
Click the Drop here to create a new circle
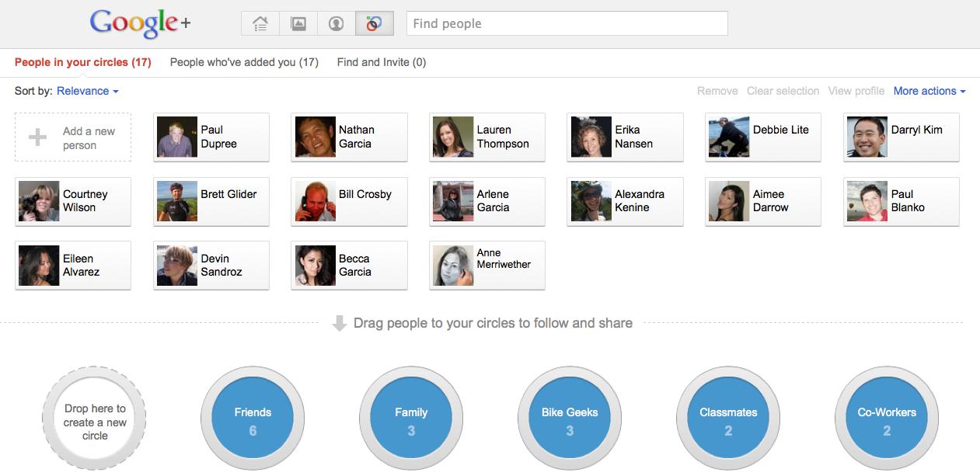pos(95,419)
